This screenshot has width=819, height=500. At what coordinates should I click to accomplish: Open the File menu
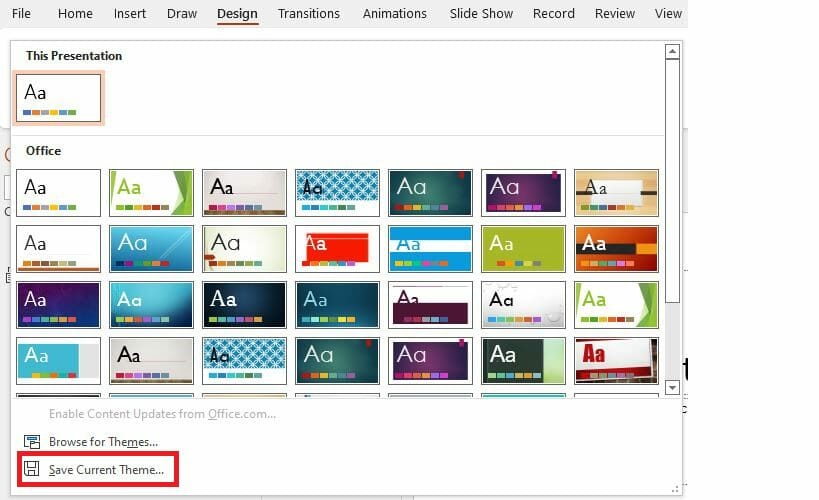pyautogui.click(x=21, y=14)
